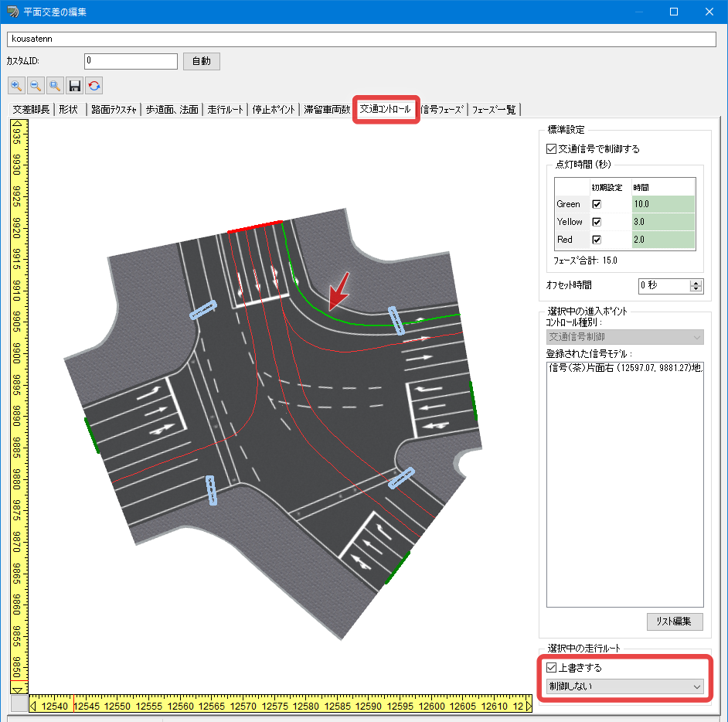Switch to the 信号フェーズ tab

tap(441, 110)
